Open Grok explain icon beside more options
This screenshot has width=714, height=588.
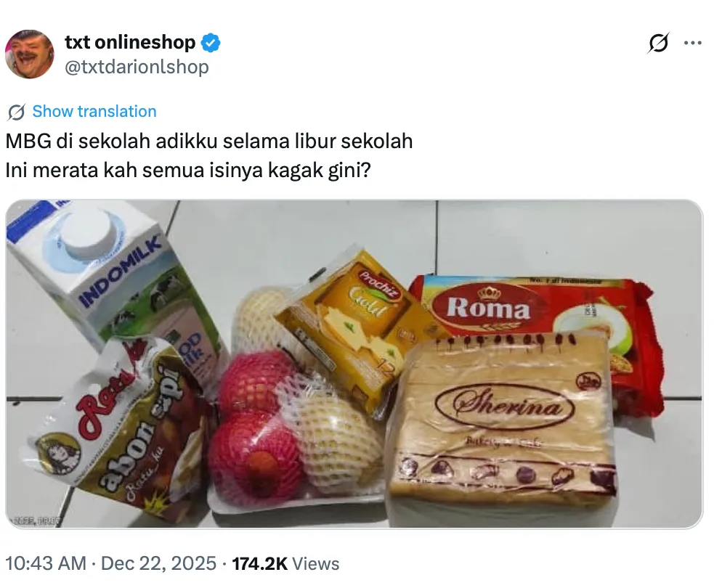(659, 44)
